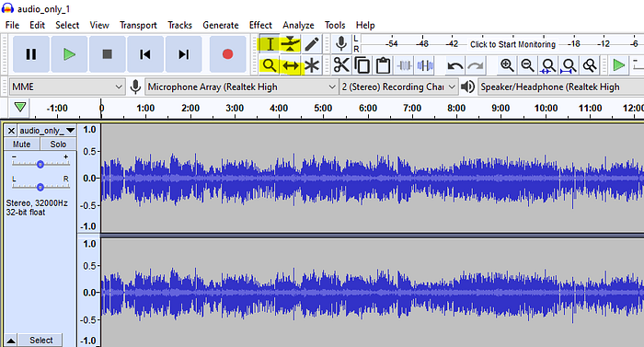644x347 pixels.
Task: Fit selection to width zoom icon
Action: tap(548, 65)
